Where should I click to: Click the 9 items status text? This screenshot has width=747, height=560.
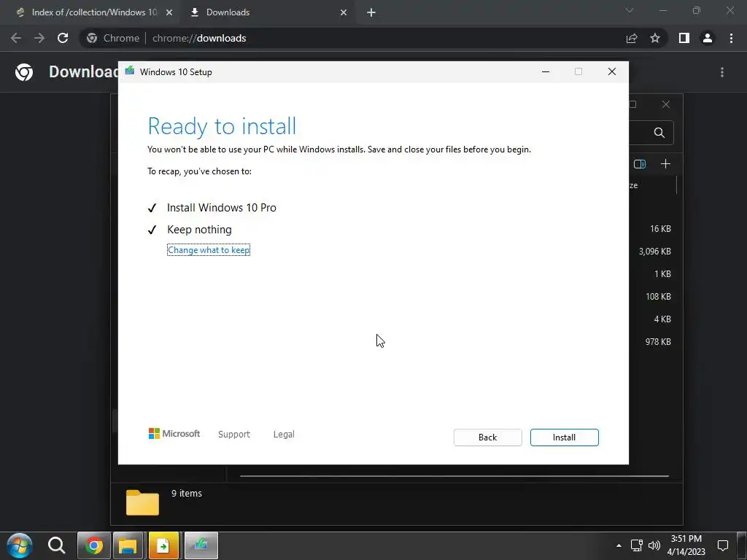(187, 494)
